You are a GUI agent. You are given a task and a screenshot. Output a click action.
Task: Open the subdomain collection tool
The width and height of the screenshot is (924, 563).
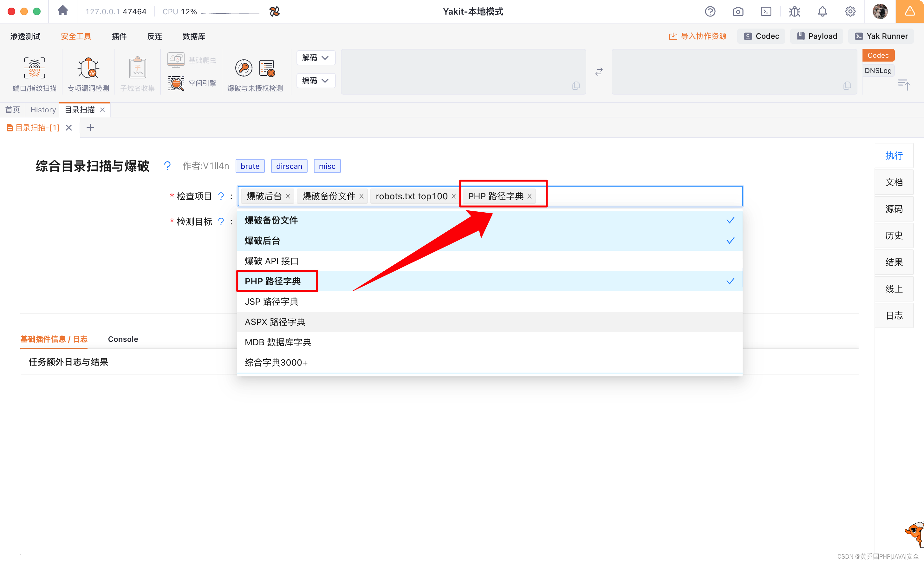point(137,74)
